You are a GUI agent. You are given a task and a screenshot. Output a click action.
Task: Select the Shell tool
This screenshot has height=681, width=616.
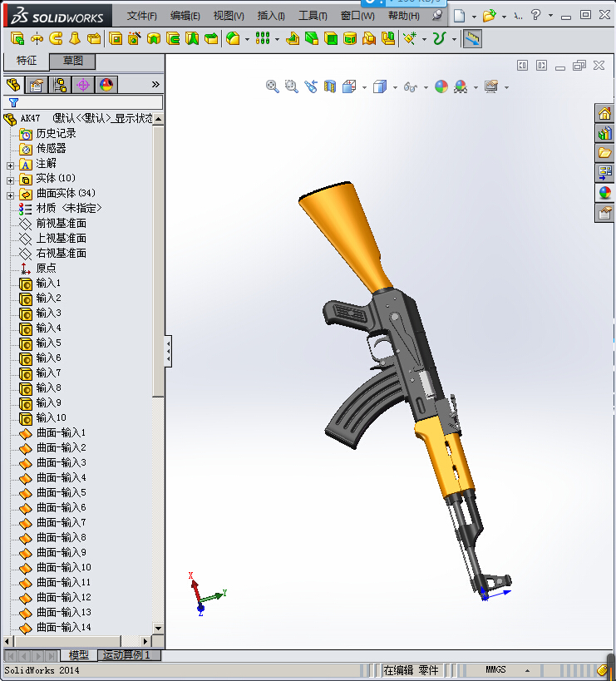331,38
